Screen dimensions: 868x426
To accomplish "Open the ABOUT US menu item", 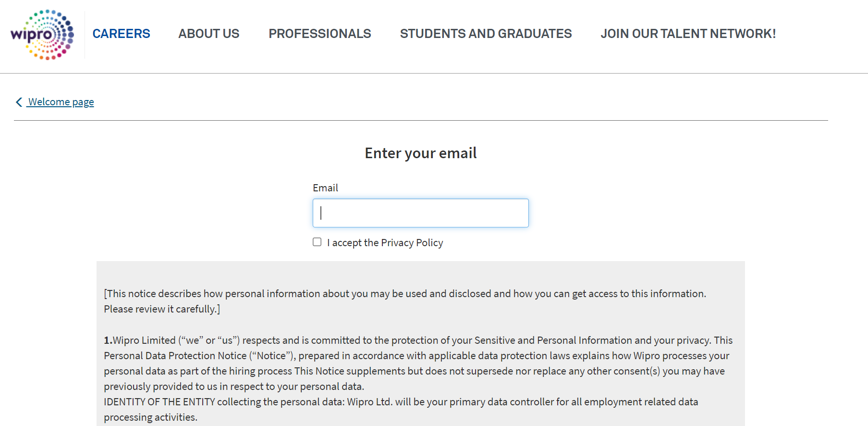I will (209, 34).
